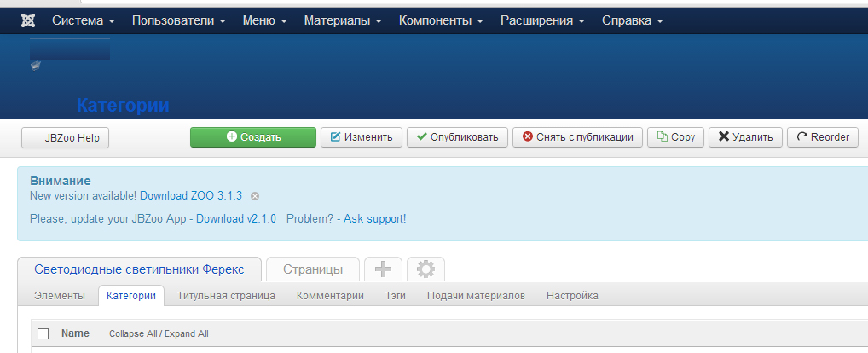Expand the Компоненты dropdown menu
Image resolution: width=868 pixels, height=353 pixels.
point(441,20)
